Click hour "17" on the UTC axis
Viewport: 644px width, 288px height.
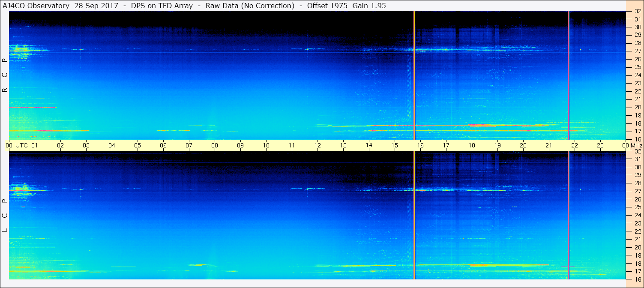446,145
